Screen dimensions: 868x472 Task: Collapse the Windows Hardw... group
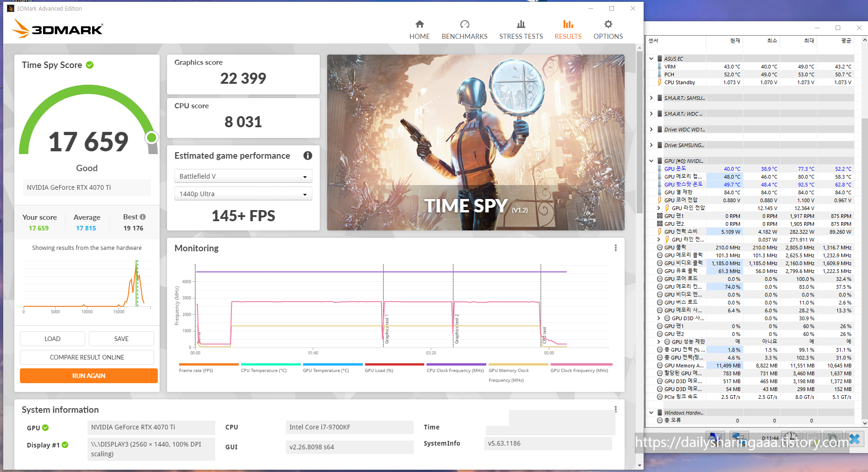[651, 413]
